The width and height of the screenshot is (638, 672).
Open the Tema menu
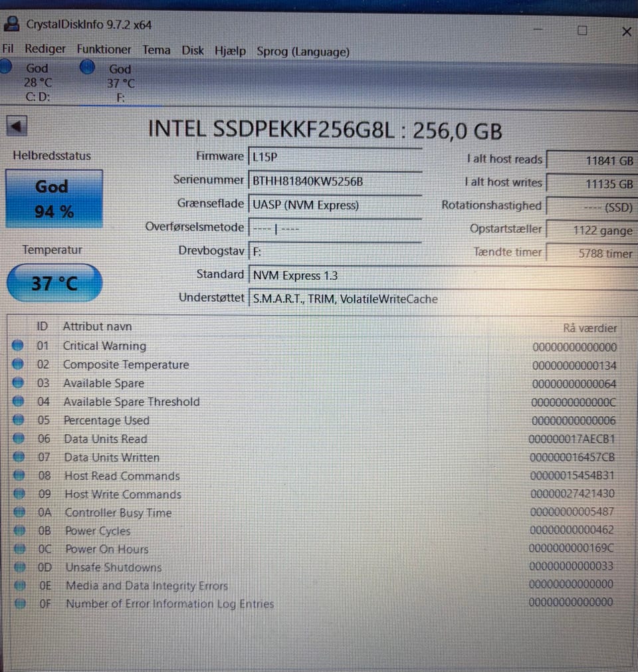pos(156,50)
